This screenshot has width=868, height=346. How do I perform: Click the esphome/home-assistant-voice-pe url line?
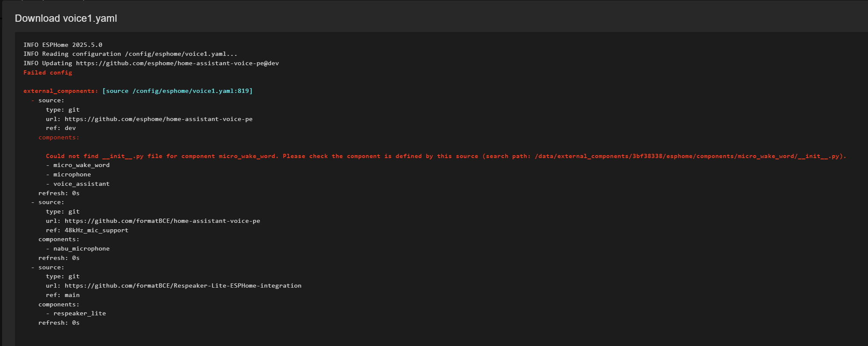[149, 119]
